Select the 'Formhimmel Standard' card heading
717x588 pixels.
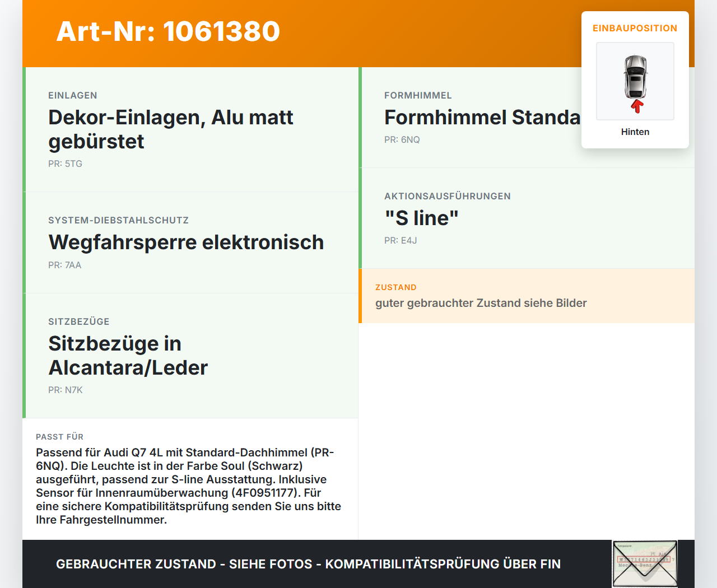pyautogui.click(x=482, y=117)
